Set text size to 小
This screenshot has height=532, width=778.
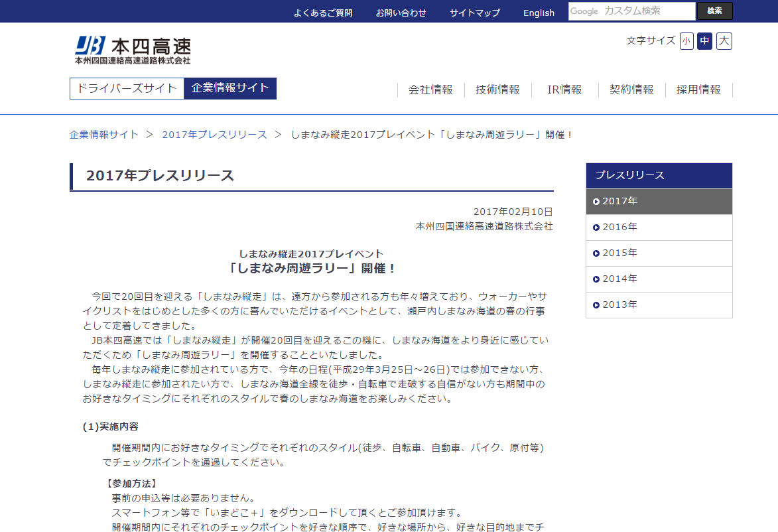tap(686, 40)
